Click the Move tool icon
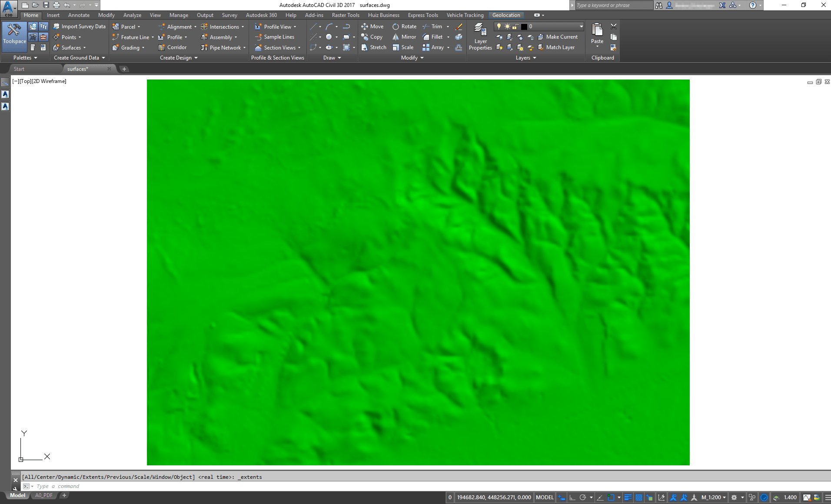This screenshot has width=831, height=504. pyautogui.click(x=365, y=27)
